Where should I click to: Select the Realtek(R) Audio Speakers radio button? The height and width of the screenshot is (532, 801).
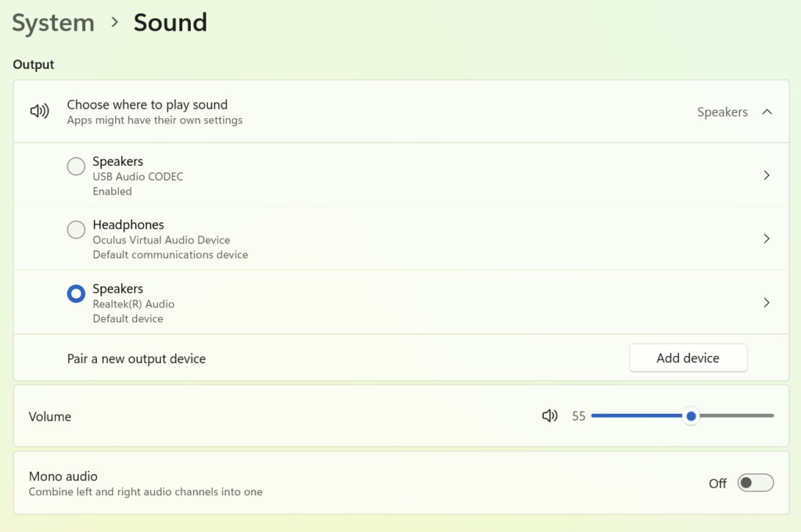point(76,293)
